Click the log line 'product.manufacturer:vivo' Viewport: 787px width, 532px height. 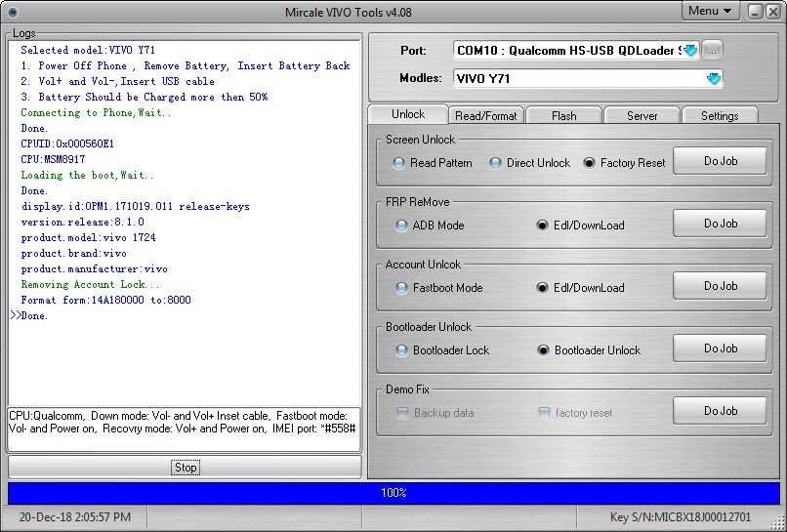[x=94, y=269]
